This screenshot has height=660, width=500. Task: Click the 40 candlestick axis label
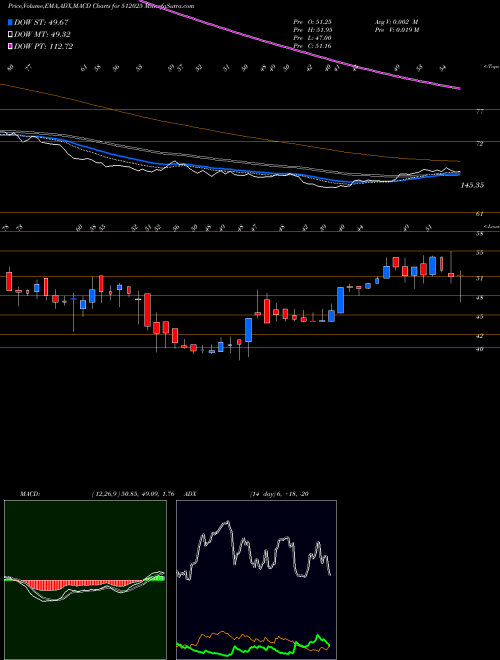coord(480,349)
